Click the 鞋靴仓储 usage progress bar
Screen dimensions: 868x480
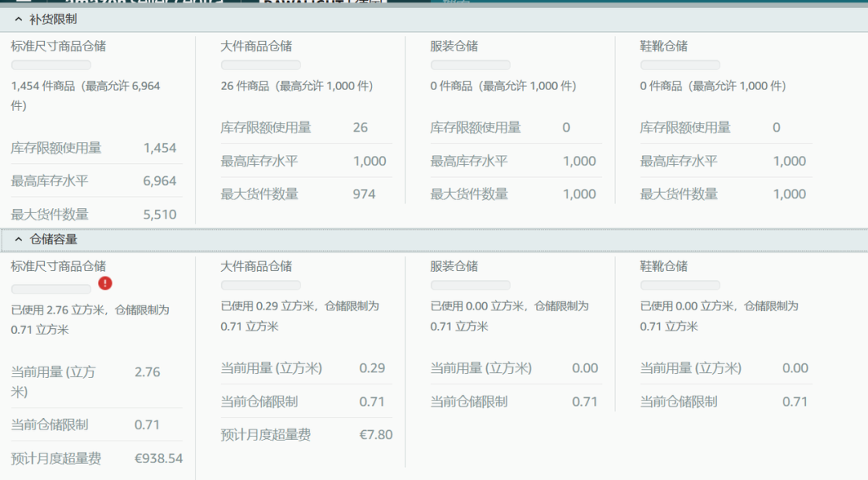point(680,285)
